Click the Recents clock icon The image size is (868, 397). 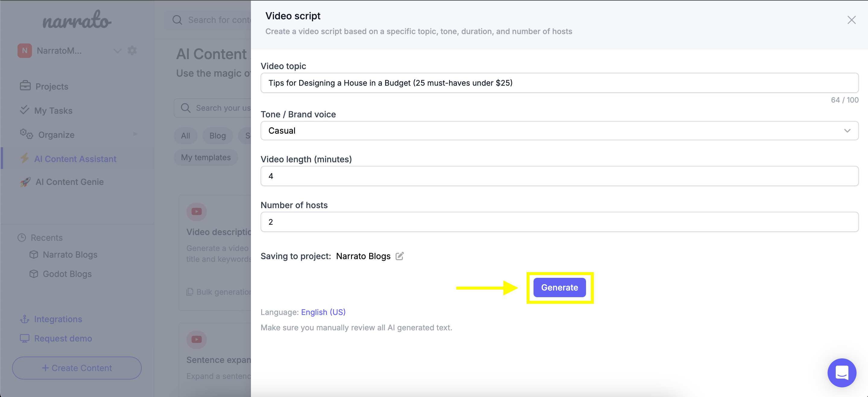[22, 238]
